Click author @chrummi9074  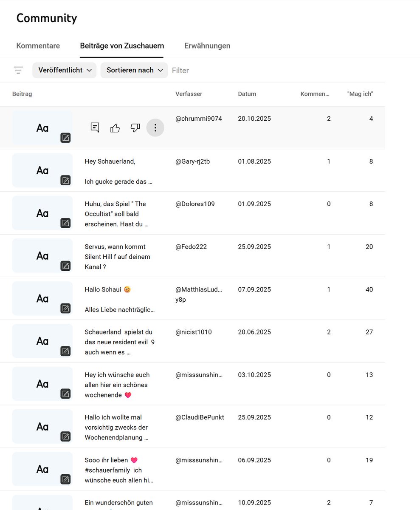coord(199,119)
